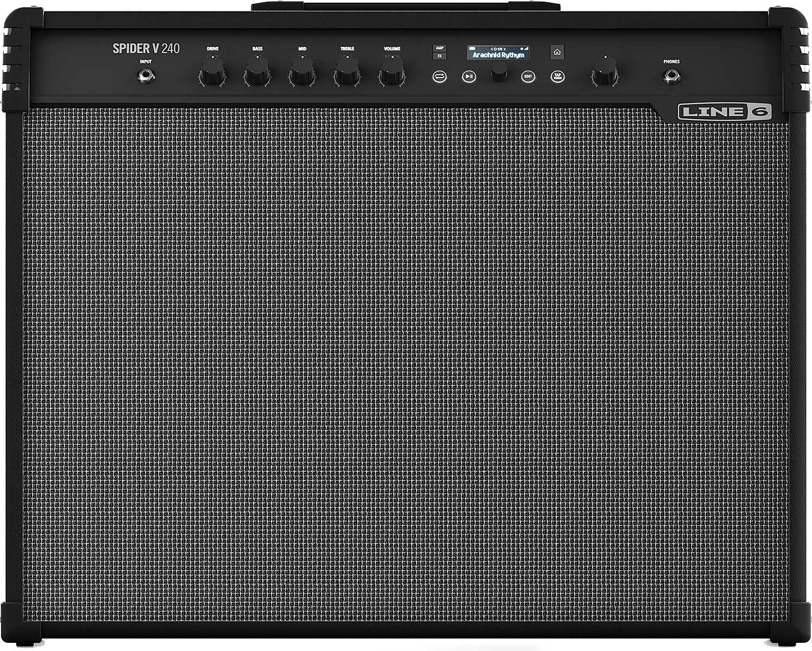Screen dimensions: 812x651
Task: Click the SPIDER V 240 model name
Action: (x=146, y=48)
